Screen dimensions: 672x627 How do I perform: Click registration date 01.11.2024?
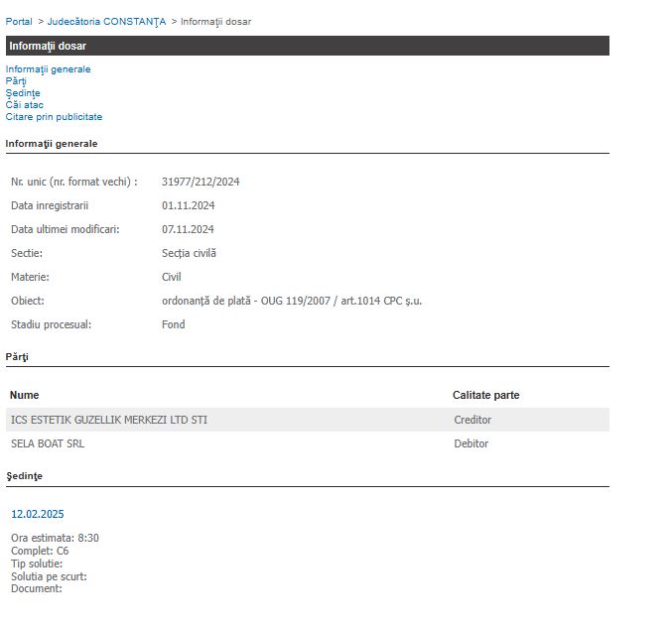tap(189, 205)
